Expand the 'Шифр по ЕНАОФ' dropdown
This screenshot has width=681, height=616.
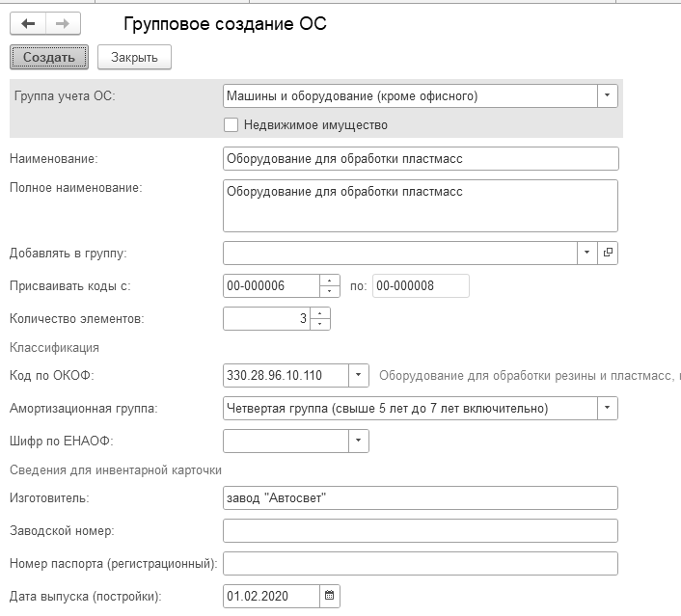pyautogui.click(x=359, y=441)
